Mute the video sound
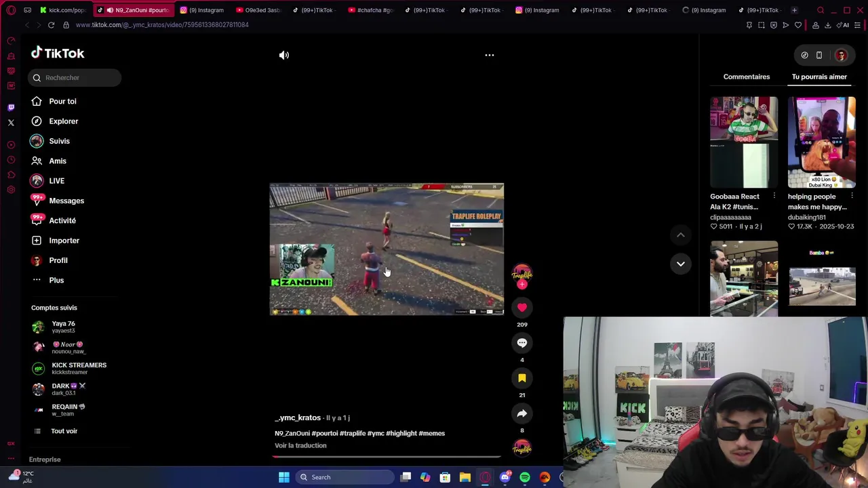The width and height of the screenshot is (868, 488). pos(284,55)
